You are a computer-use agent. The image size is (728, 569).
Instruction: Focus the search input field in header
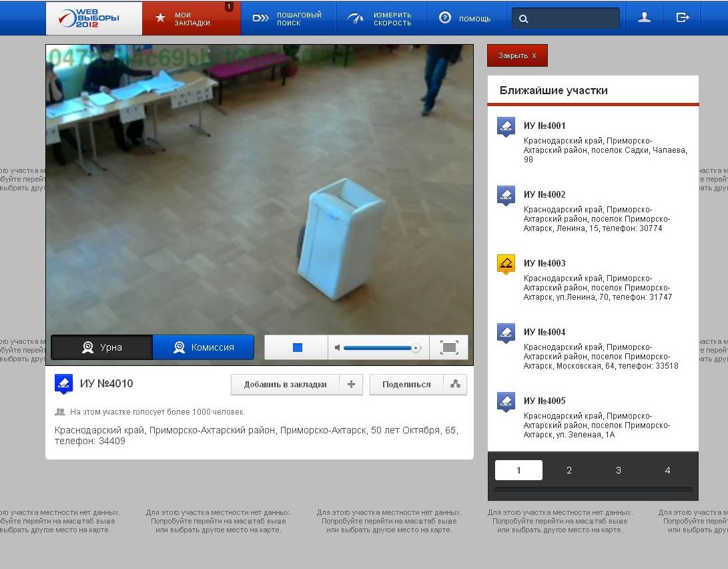click(x=565, y=19)
